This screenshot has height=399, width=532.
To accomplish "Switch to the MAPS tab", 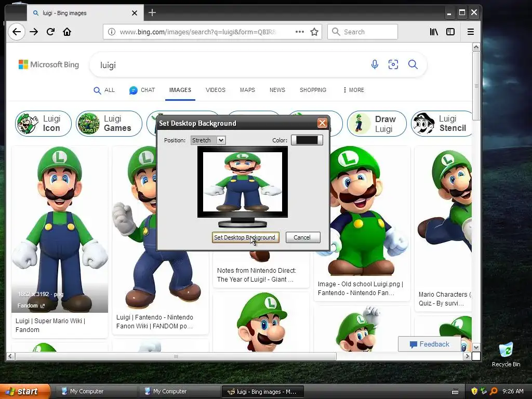I will point(247,90).
